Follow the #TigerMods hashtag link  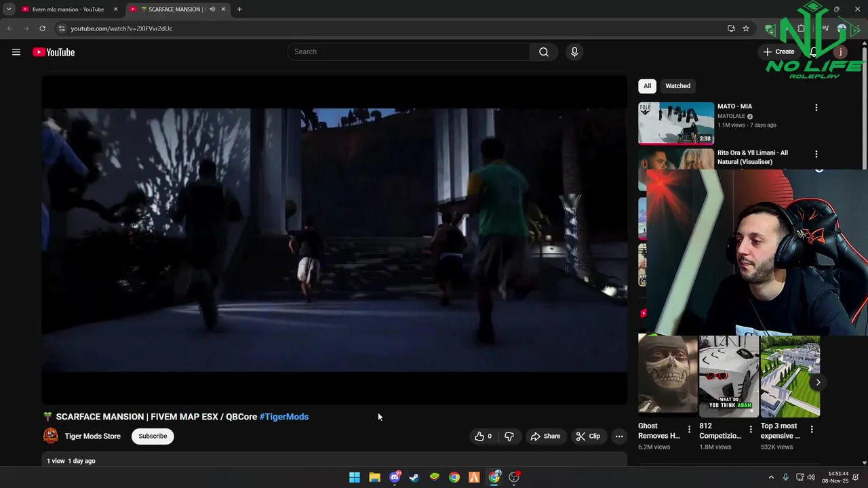(284, 417)
